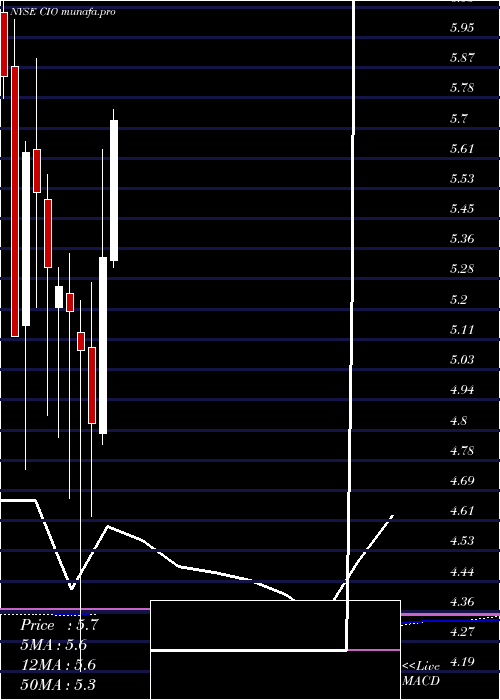Click the 4.53 price axis label

pos(462,541)
